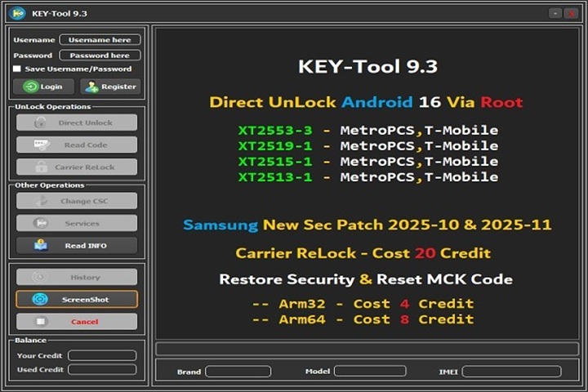Click the Read INFO icon
Screen dimensions: 588x392
39,245
